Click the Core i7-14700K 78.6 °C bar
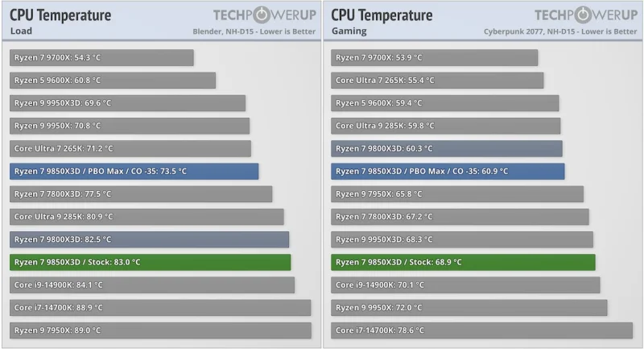Screen dimensions: 644x349 [481, 330]
